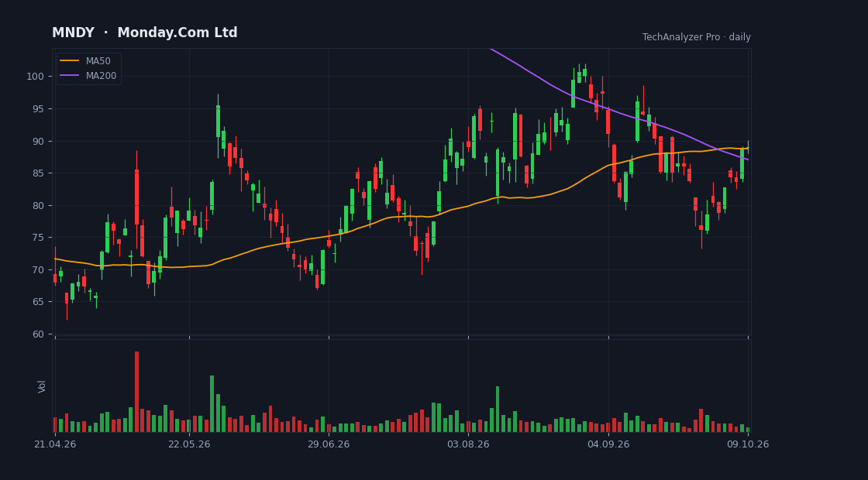Click the MA50 legend entry
Image resolution: width=868 pixels, height=480 pixels.
(88, 61)
